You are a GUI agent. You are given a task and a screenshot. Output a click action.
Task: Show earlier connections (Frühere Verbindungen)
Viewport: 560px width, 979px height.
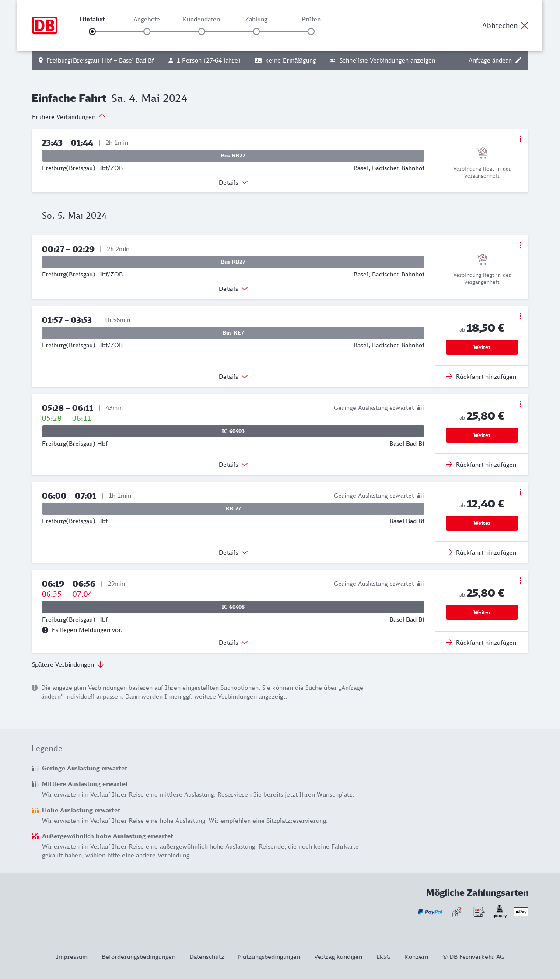(68, 117)
